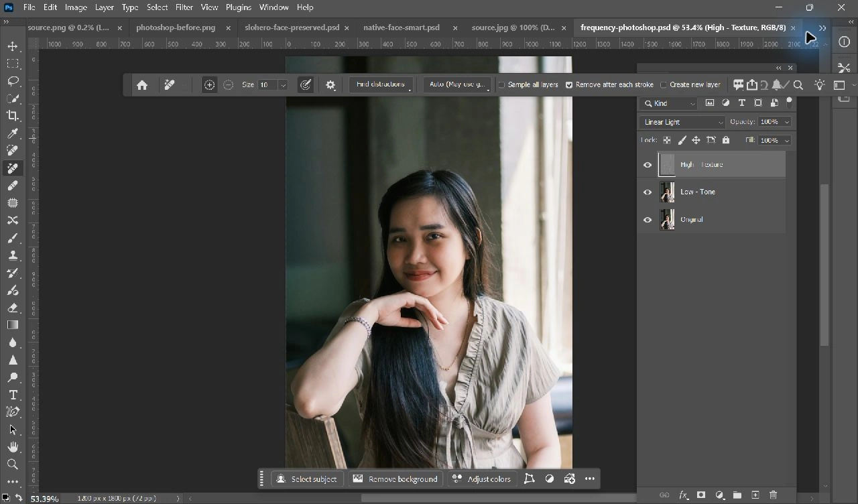This screenshot has width=858, height=504.
Task: Click the Discover lightbulb icon
Action: pos(819,85)
